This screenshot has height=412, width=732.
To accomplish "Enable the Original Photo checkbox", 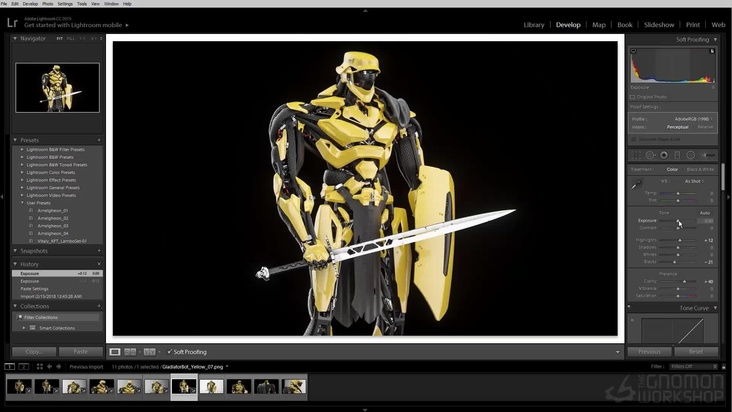I will [x=634, y=97].
